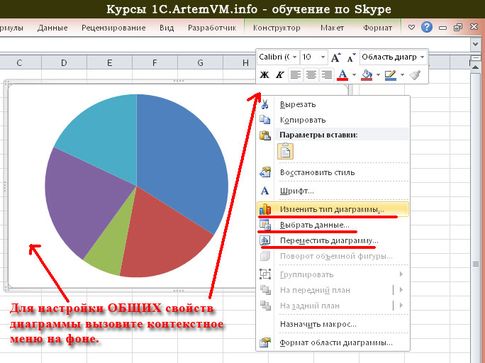Open Calibri font name dropdown

click(294, 57)
